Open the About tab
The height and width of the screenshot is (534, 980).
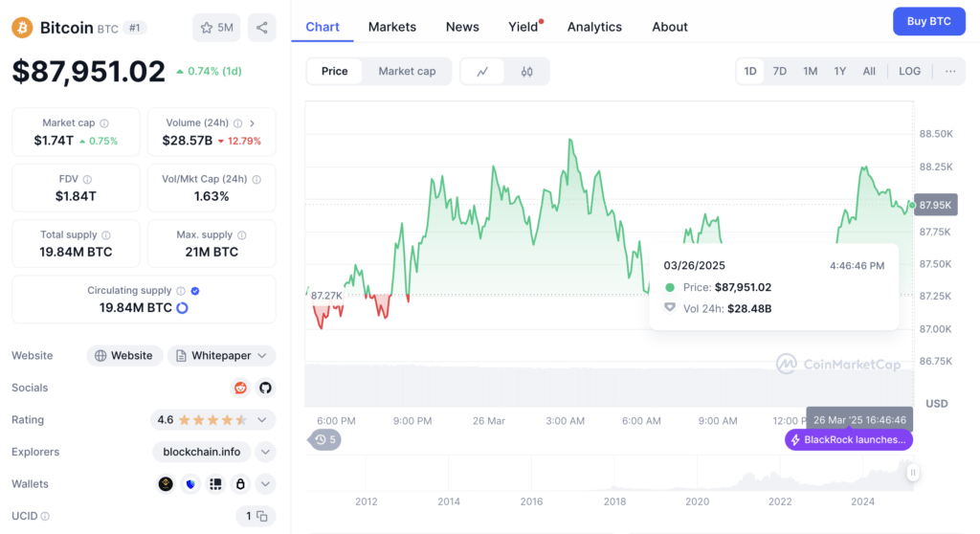[669, 27]
